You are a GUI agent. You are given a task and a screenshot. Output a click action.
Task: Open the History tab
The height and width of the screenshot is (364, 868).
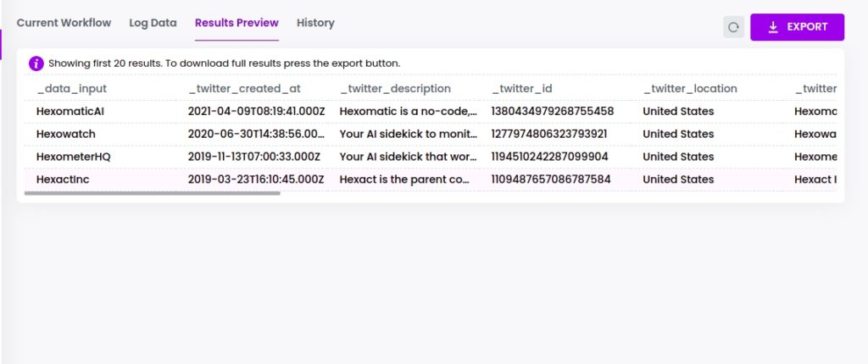click(315, 23)
